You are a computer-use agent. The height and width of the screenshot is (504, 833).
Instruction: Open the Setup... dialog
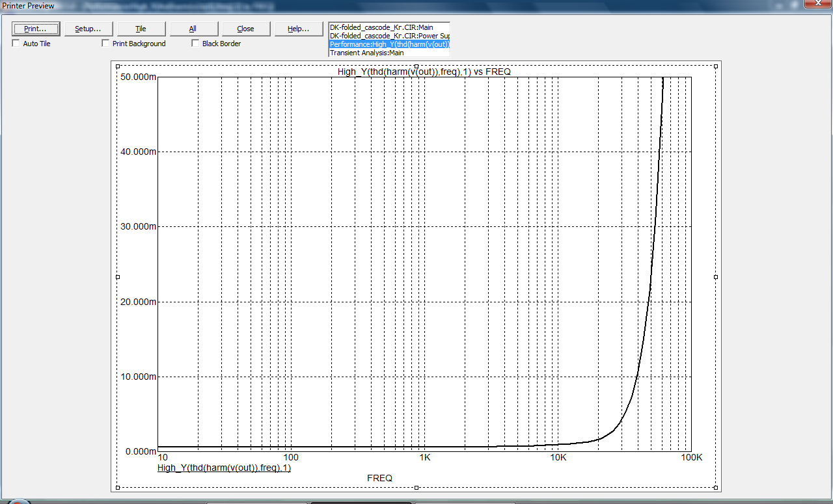click(88, 29)
